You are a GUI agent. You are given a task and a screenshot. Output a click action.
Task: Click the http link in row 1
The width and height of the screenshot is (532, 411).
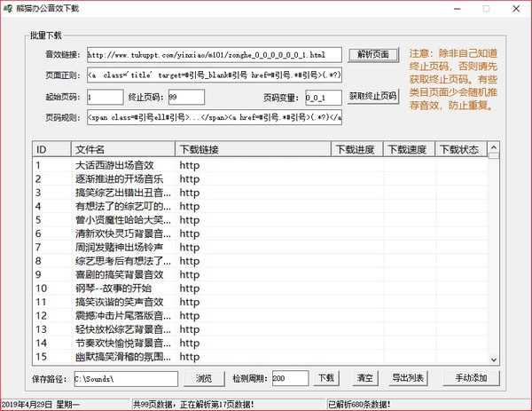pyautogui.click(x=190, y=165)
